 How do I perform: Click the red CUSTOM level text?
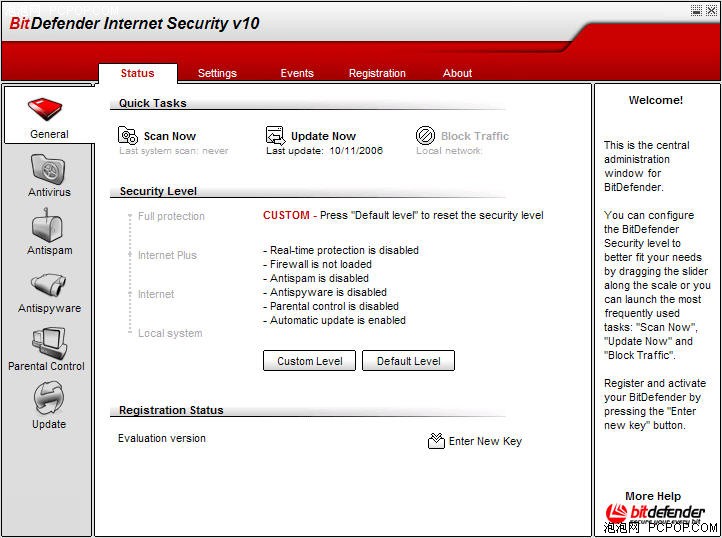coord(286,215)
